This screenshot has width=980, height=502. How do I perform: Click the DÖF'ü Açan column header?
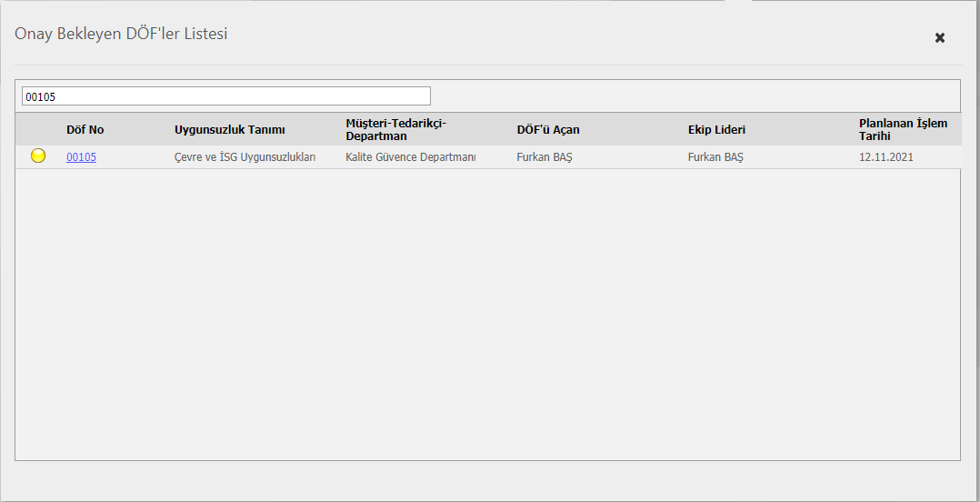(548, 130)
